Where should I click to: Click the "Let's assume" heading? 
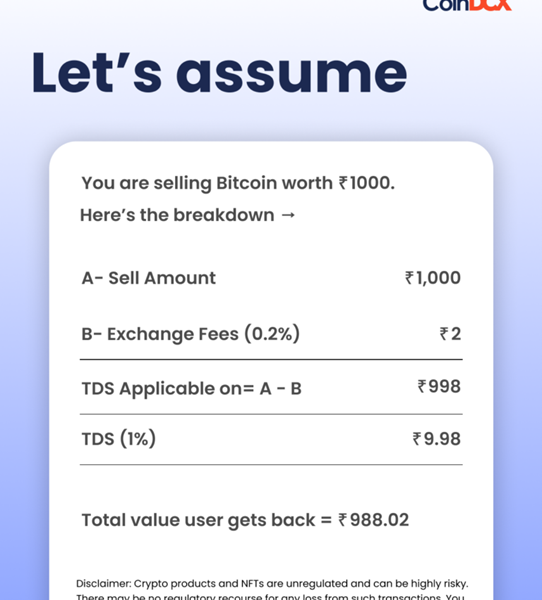click(x=219, y=72)
